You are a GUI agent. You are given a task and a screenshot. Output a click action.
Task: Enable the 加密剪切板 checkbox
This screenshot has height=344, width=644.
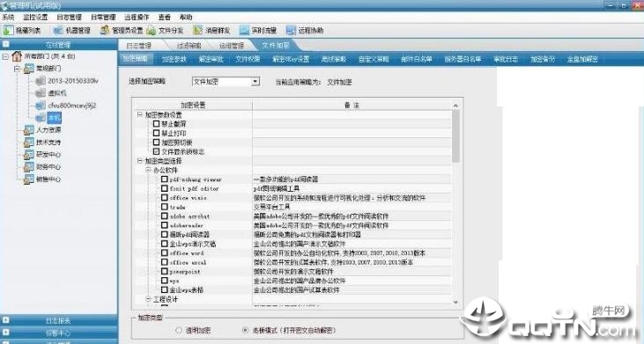click(x=156, y=143)
